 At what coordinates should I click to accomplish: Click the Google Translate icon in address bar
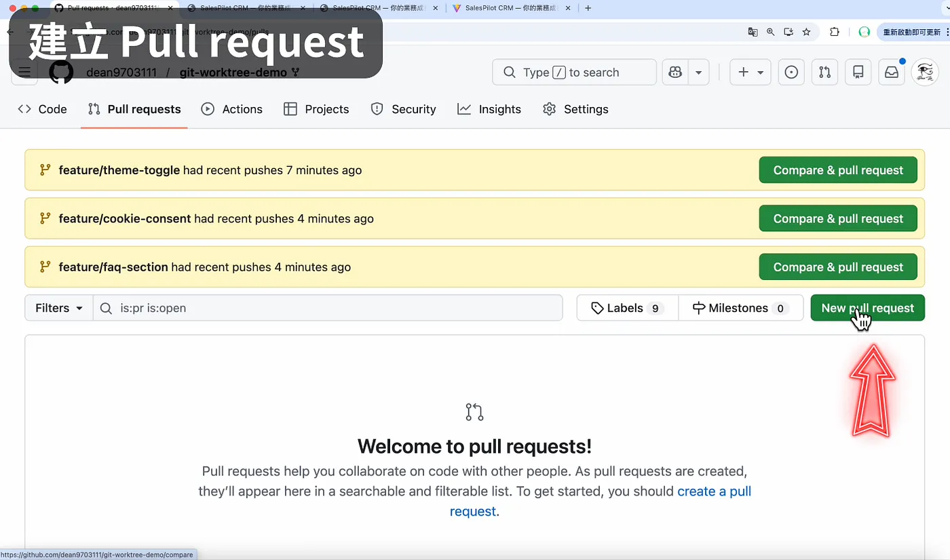[753, 32]
